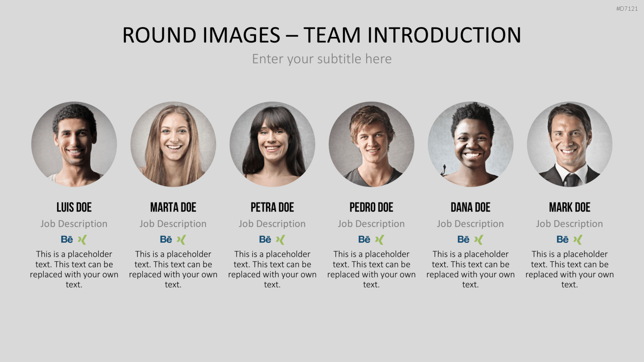Click the Behance icon under Pedro Doe
644x362 pixels.
click(x=365, y=239)
